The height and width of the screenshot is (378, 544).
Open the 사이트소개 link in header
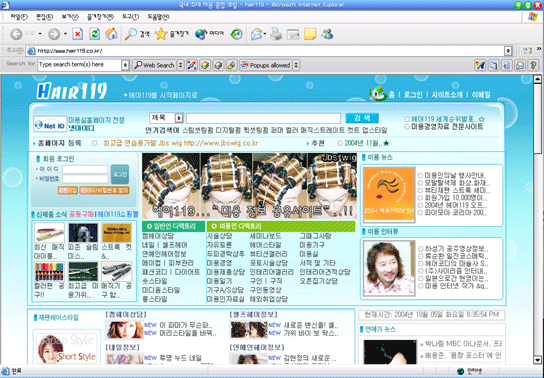pos(447,94)
